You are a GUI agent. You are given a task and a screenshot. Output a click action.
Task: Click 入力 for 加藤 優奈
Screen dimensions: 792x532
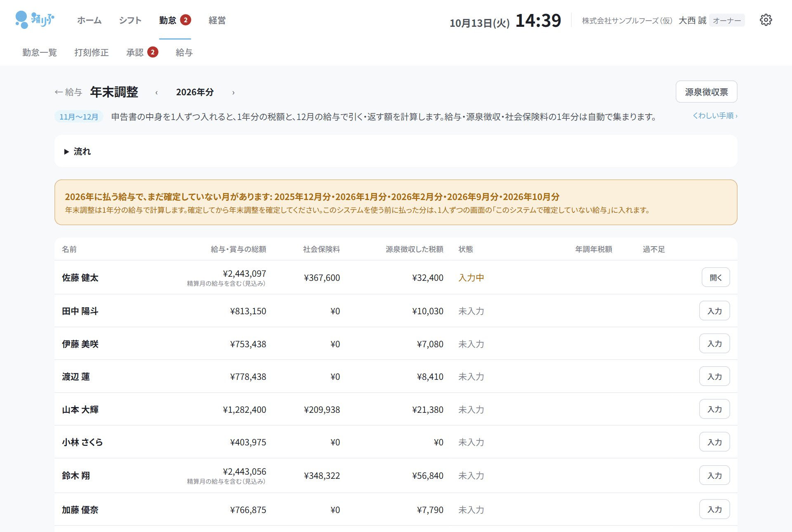pyautogui.click(x=714, y=509)
